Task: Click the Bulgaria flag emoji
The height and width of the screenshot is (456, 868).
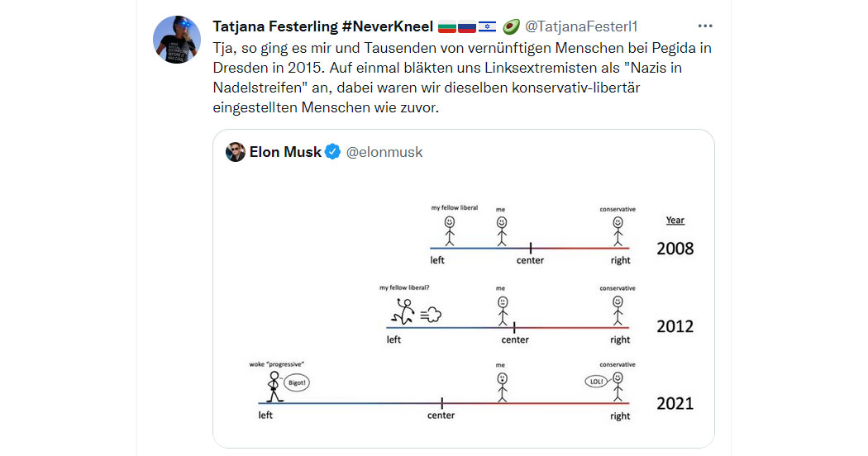Action: coord(446,26)
